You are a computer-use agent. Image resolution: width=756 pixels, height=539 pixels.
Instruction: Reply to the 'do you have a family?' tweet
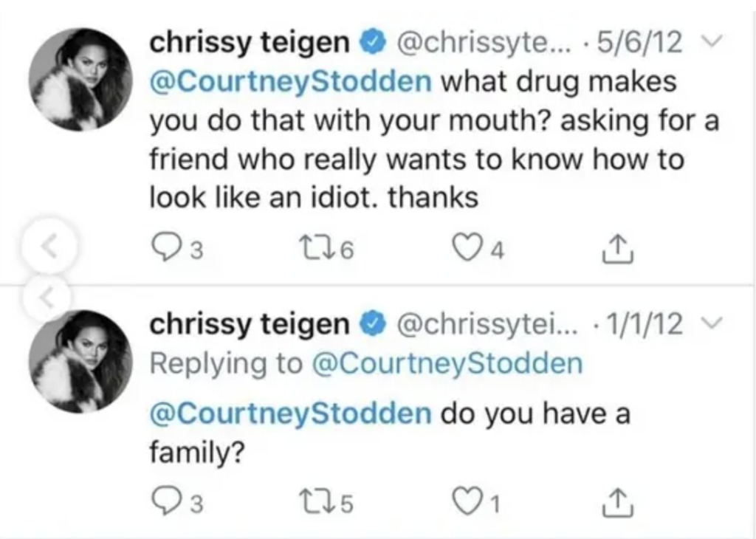(x=165, y=501)
